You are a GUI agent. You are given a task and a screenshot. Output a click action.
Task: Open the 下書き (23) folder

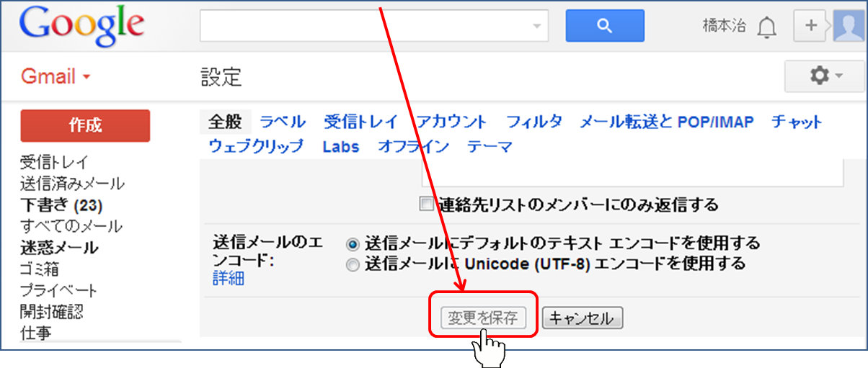61,205
